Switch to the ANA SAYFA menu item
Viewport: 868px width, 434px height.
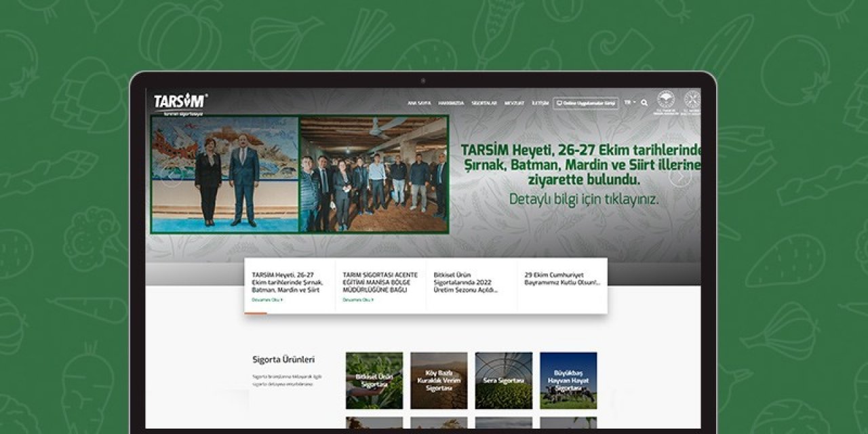coord(419,103)
